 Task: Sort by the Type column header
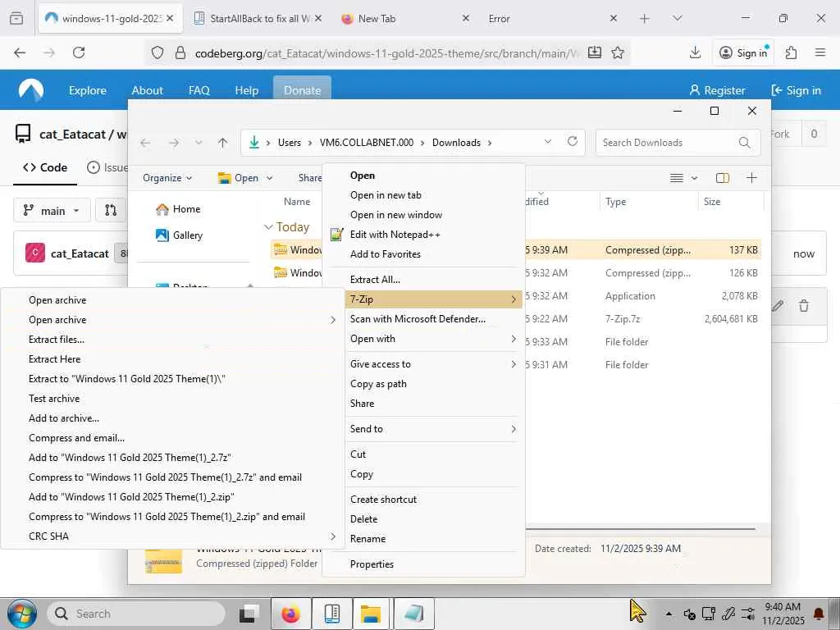615,202
